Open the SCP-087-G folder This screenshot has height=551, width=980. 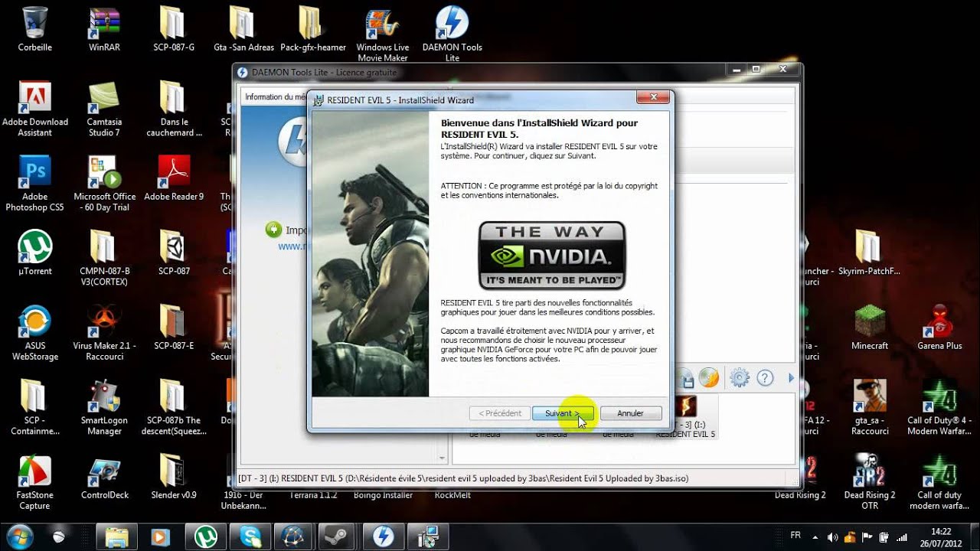click(174, 29)
